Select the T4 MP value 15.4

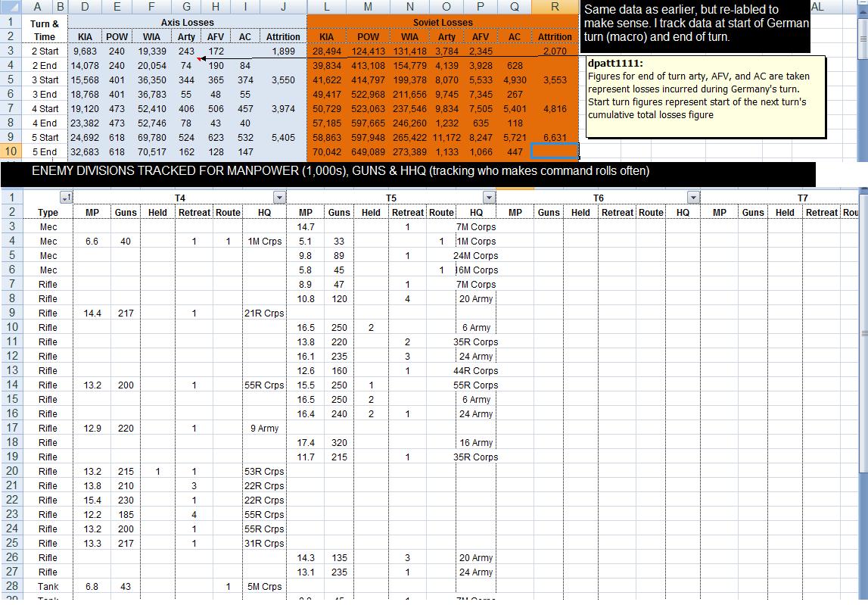click(92, 501)
